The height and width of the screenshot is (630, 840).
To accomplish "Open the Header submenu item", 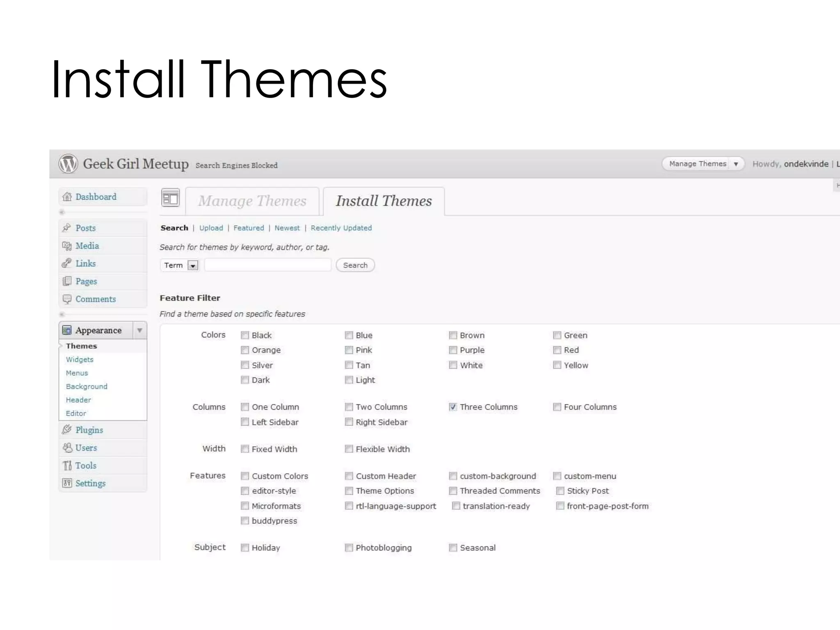I will (78, 400).
